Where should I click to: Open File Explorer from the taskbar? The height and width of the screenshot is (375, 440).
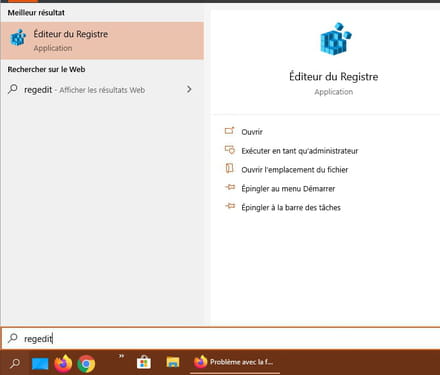(x=173, y=362)
